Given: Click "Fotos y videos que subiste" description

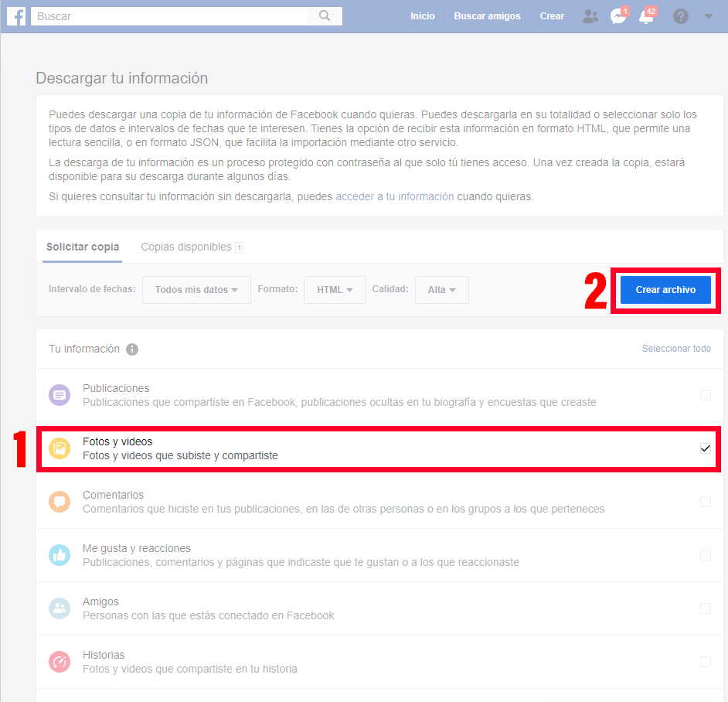Looking at the screenshot, I should [x=180, y=455].
